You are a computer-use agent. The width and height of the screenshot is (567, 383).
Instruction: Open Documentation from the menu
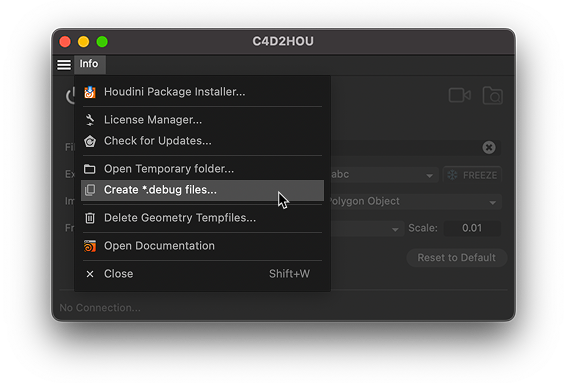coord(202,246)
